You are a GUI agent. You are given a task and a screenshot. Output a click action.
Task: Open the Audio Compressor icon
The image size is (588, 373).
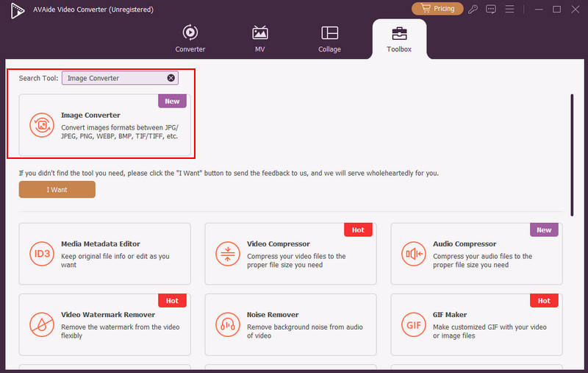414,254
